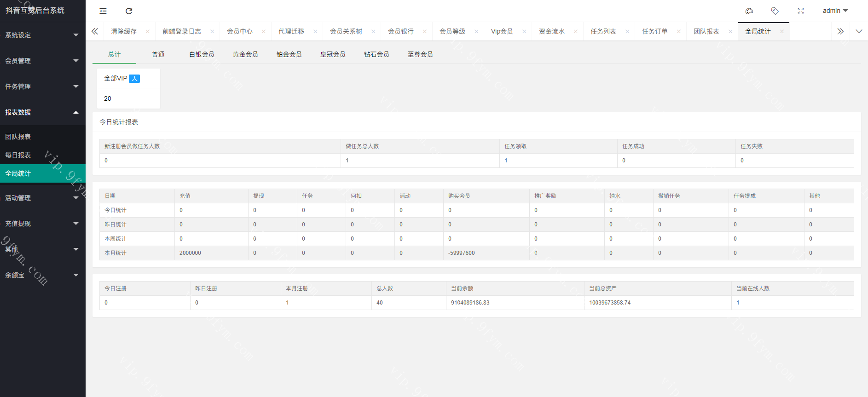Open the tab options dropdown arrow
The height and width of the screenshot is (397, 868).
[x=859, y=31]
